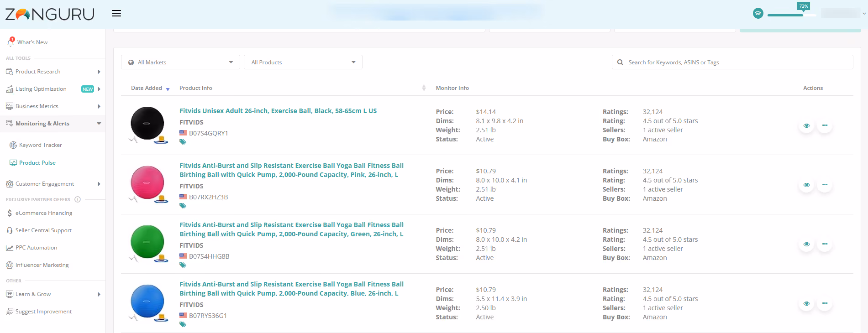Click the Listing Optimization chart icon
This screenshot has width=868, height=333.
tap(10, 89)
